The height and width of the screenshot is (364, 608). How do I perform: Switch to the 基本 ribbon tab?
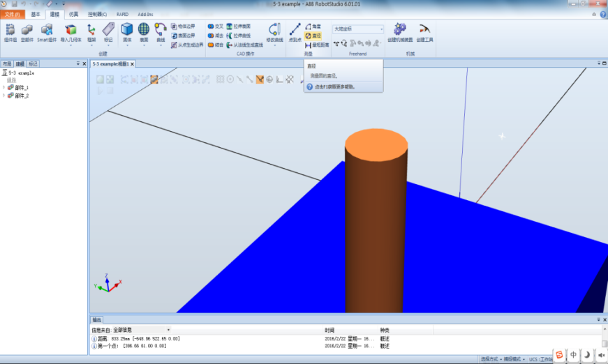coord(36,15)
